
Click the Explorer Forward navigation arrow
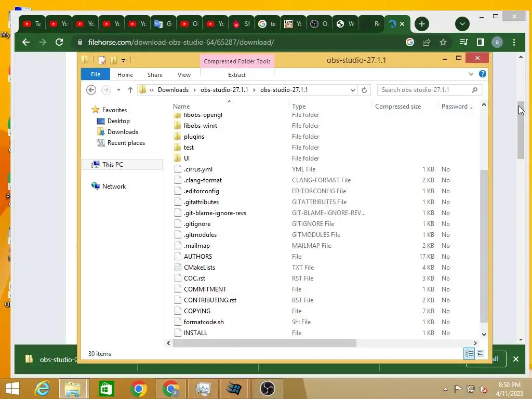106,90
